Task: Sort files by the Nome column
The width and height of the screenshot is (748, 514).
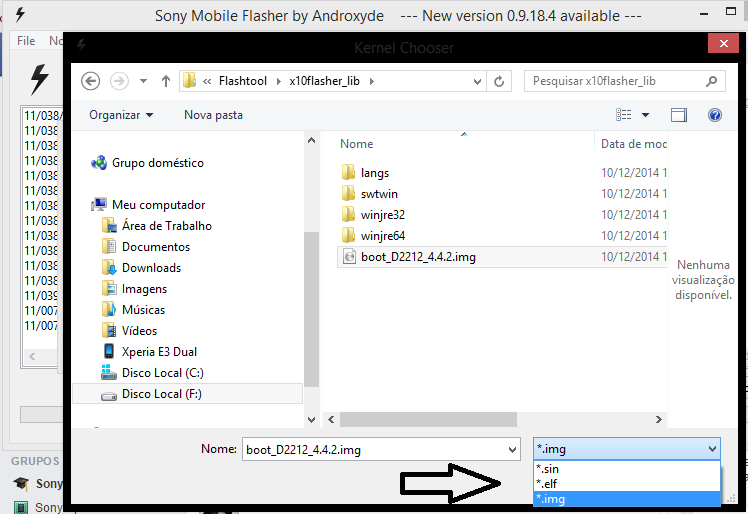Action: (x=356, y=144)
